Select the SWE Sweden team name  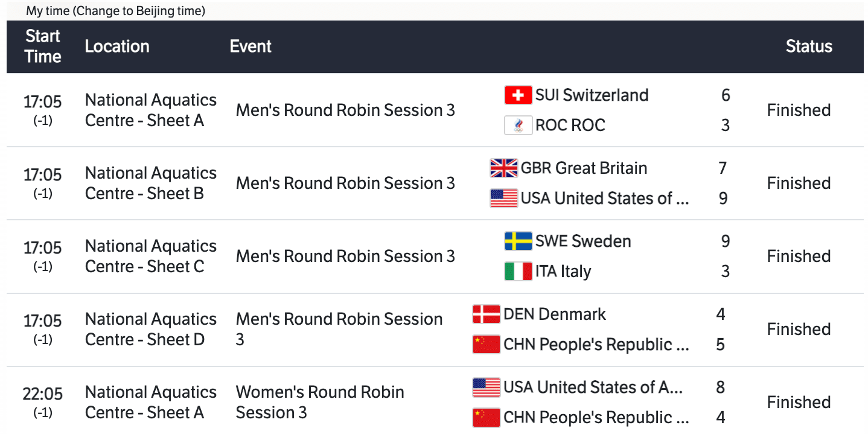tap(583, 241)
